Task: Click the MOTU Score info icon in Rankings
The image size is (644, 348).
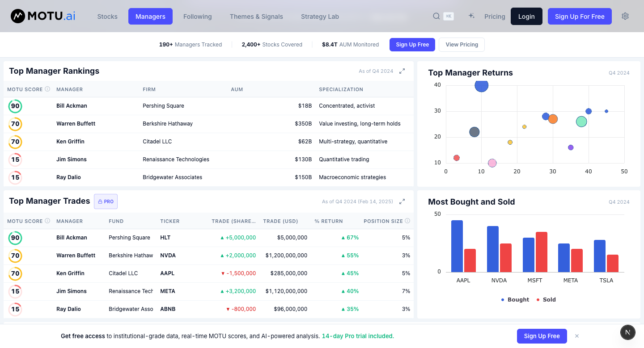Action: [x=47, y=89]
